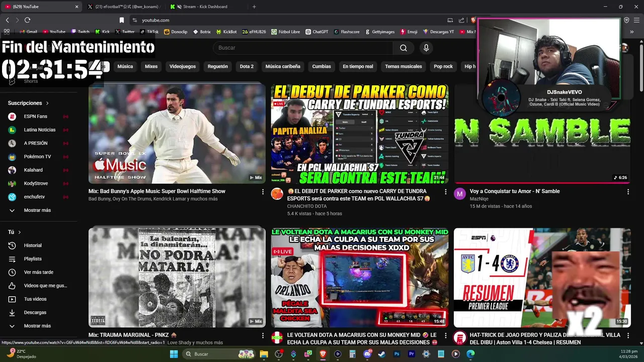Switch to the Stream - Kick Dashboard tab

coord(205,7)
